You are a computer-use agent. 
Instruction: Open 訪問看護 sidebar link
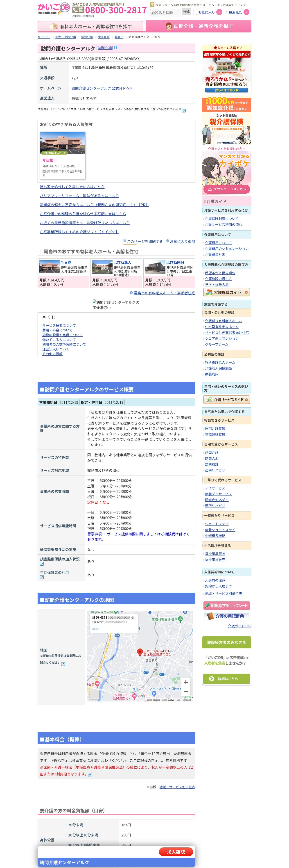pos(212,464)
